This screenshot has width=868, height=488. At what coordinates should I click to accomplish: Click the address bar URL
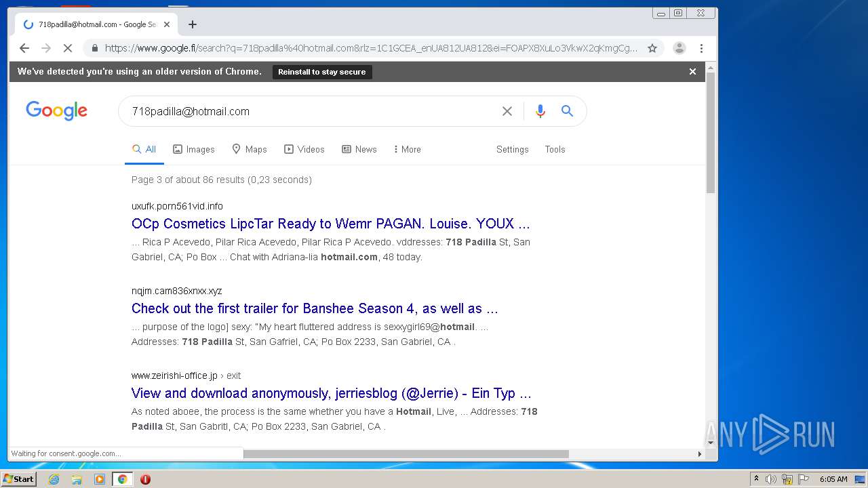tap(371, 48)
